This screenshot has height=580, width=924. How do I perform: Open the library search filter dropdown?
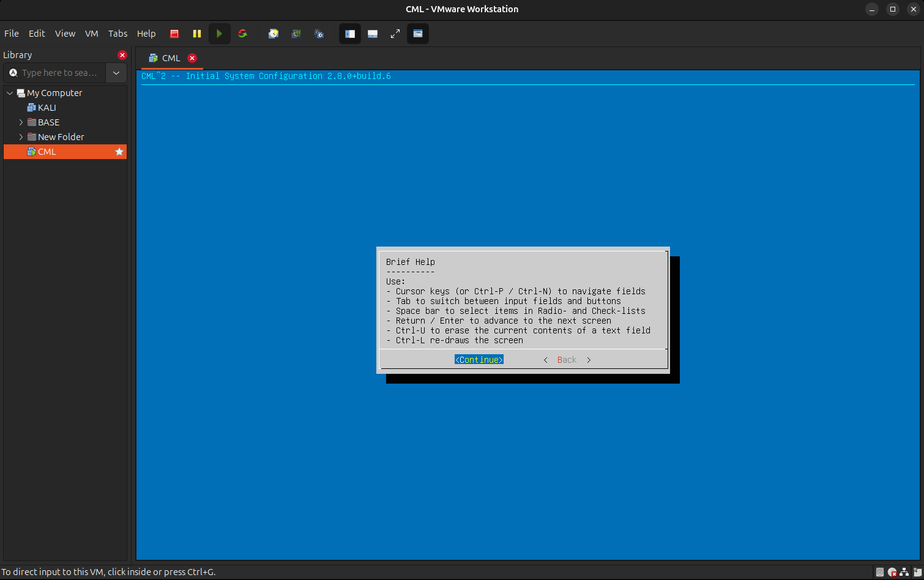click(116, 73)
